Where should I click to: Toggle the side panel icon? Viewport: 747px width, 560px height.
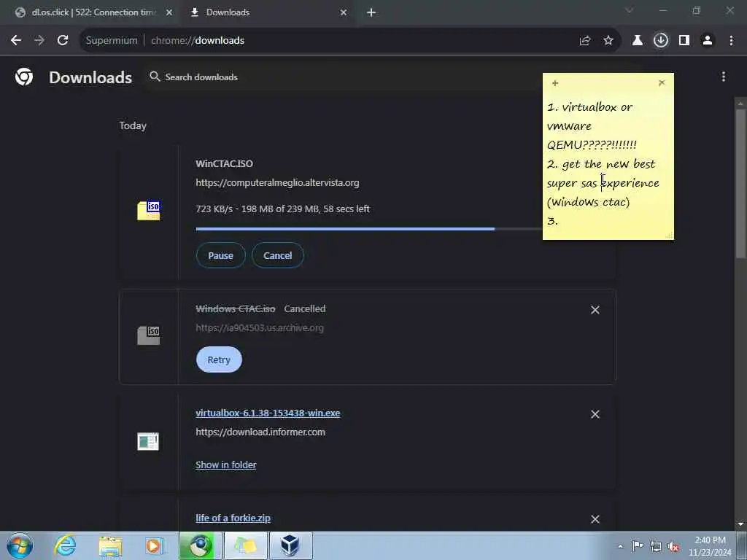pyautogui.click(x=684, y=41)
